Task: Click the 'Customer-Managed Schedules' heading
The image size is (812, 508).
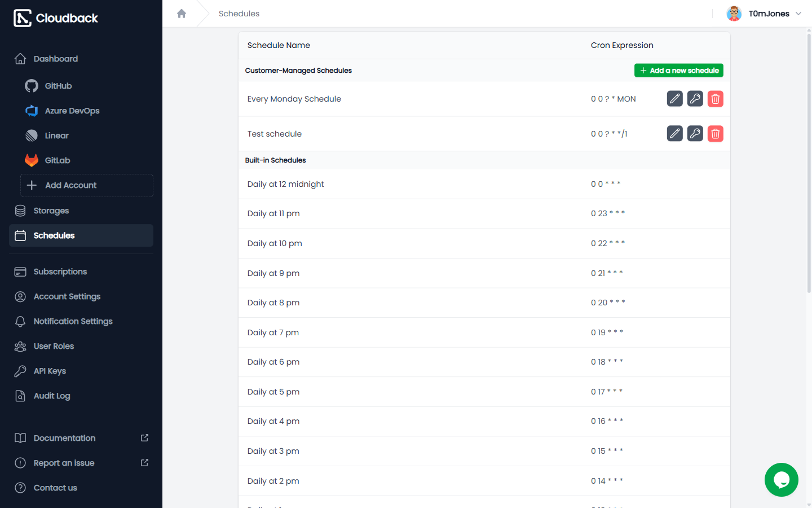Action: (x=298, y=71)
